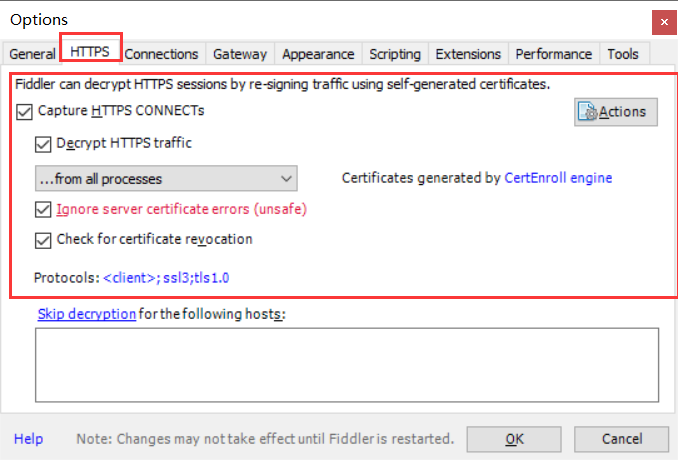Uncheck Decrypt HTTPS traffic

42,143
